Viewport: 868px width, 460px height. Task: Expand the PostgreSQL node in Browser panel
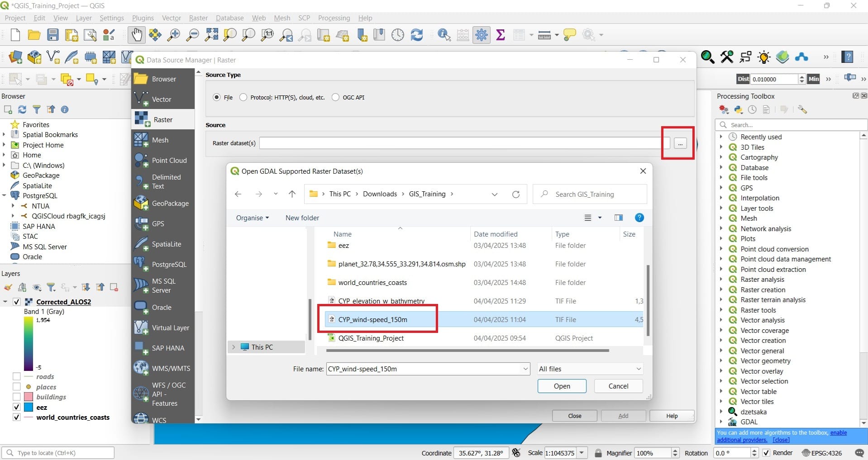coord(4,195)
